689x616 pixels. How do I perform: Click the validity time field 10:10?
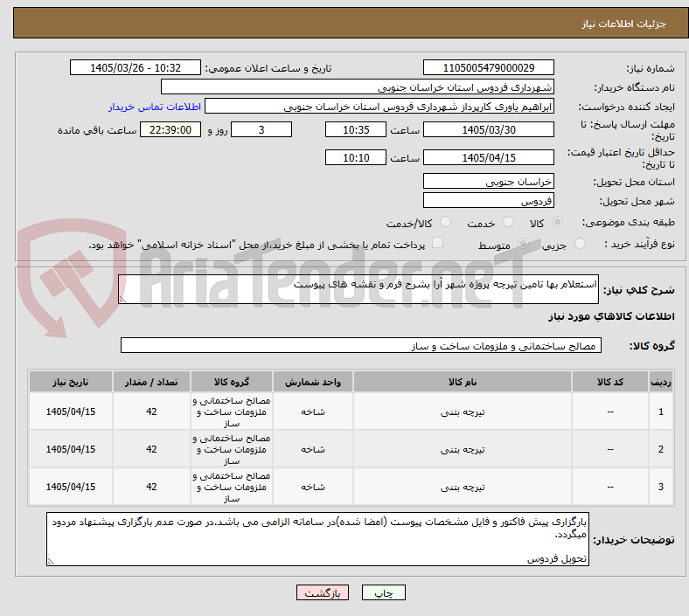click(x=356, y=157)
